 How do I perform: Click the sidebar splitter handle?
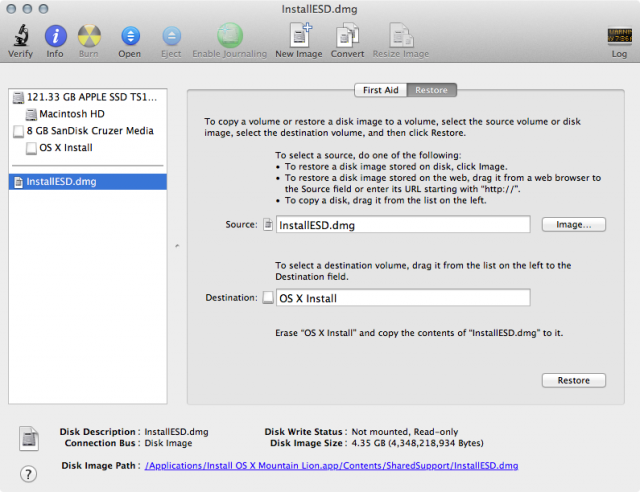click(x=177, y=246)
